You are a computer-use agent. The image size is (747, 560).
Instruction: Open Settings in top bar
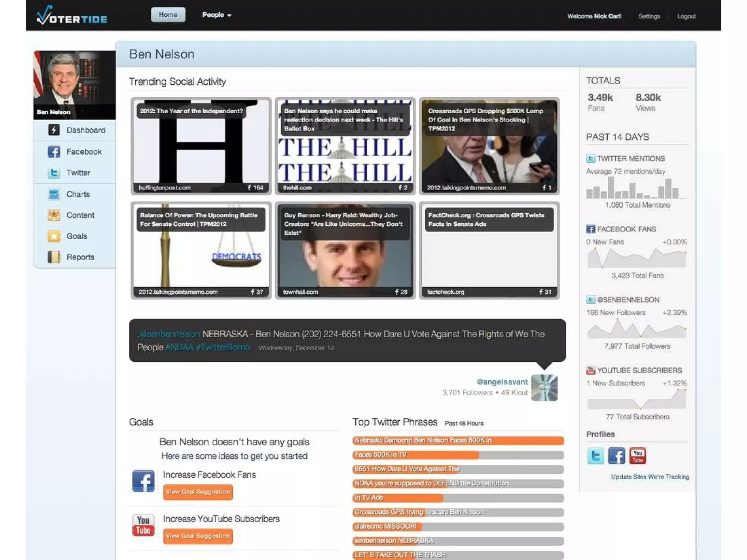(649, 16)
